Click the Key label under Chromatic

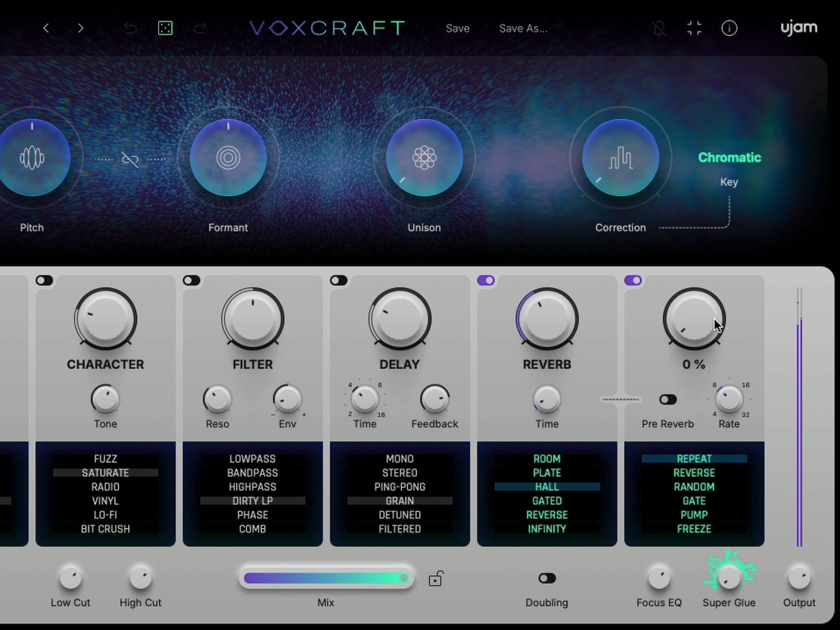click(x=729, y=182)
